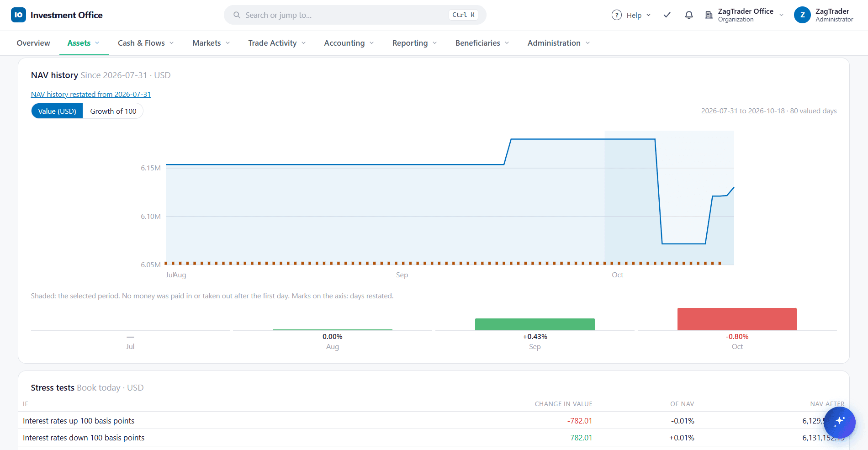Click the shaded October period on chart
Viewport: 868px width, 450px height.
click(669, 198)
